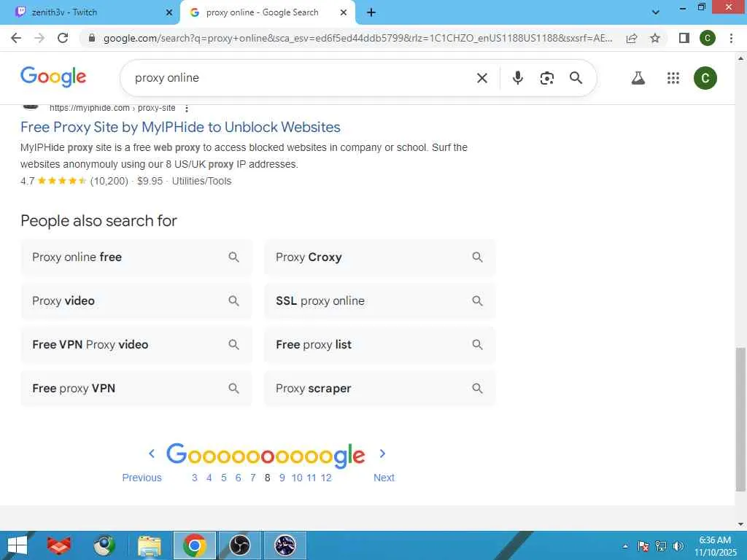The width and height of the screenshot is (747, 560).
Task: Open the volume control tray icon
Action: (678, 546)
